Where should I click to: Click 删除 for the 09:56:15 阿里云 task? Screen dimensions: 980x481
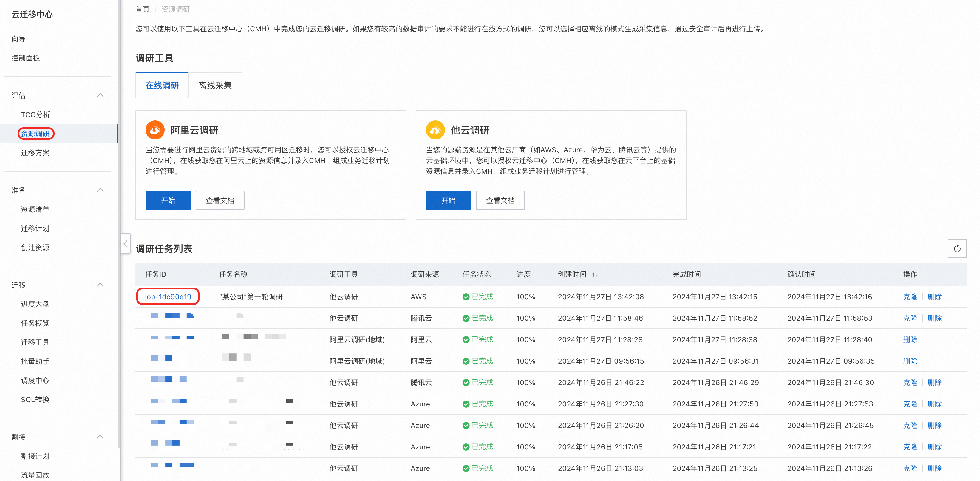[x=910, y=361]
